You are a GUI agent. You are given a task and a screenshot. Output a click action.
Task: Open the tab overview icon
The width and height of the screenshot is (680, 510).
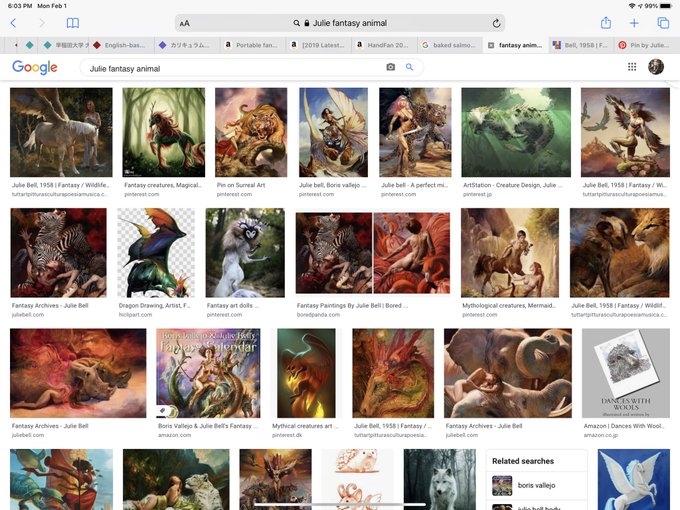[x=663, y=23]
